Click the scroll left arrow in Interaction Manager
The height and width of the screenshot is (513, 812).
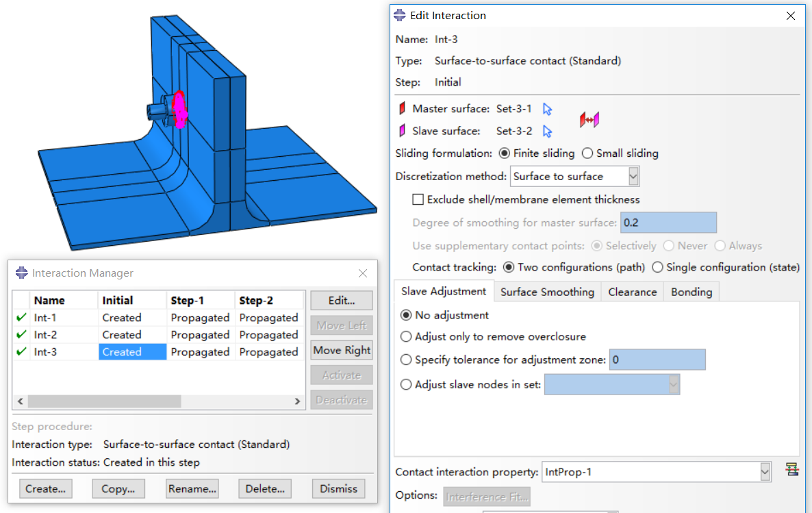[20, 401]
